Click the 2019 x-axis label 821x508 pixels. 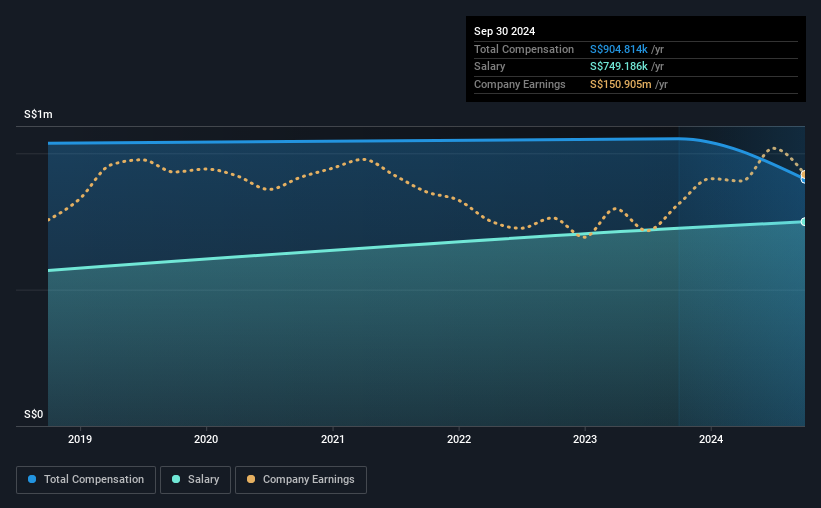80,439
